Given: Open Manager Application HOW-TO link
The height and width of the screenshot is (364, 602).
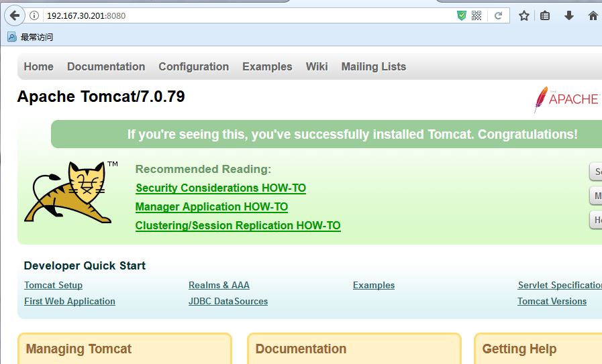Looking at the screenshot, I should (211, 206).
